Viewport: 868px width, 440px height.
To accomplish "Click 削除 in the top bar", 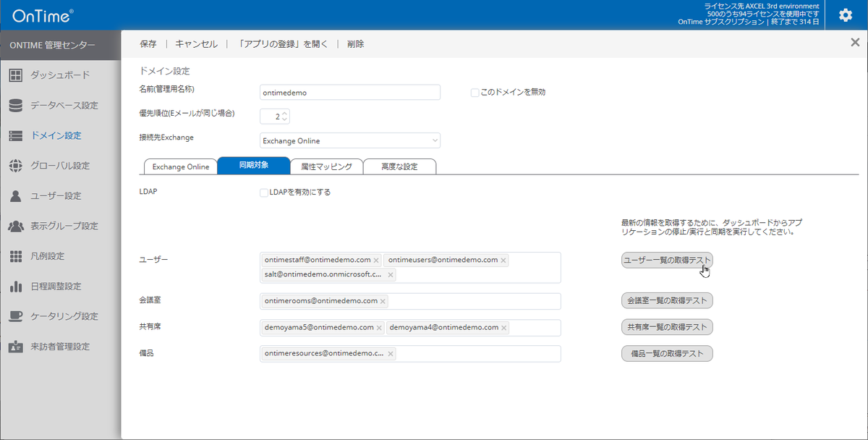I will 355,44.
